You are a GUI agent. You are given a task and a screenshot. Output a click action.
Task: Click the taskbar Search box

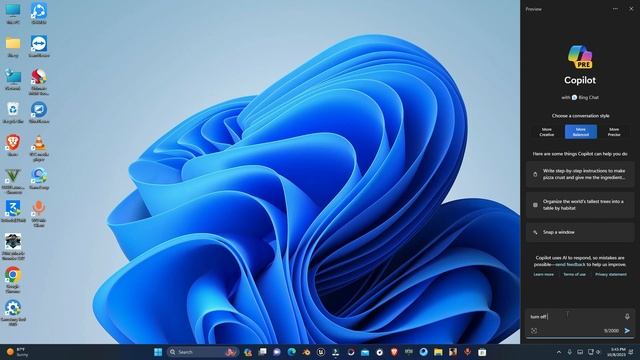202,352
